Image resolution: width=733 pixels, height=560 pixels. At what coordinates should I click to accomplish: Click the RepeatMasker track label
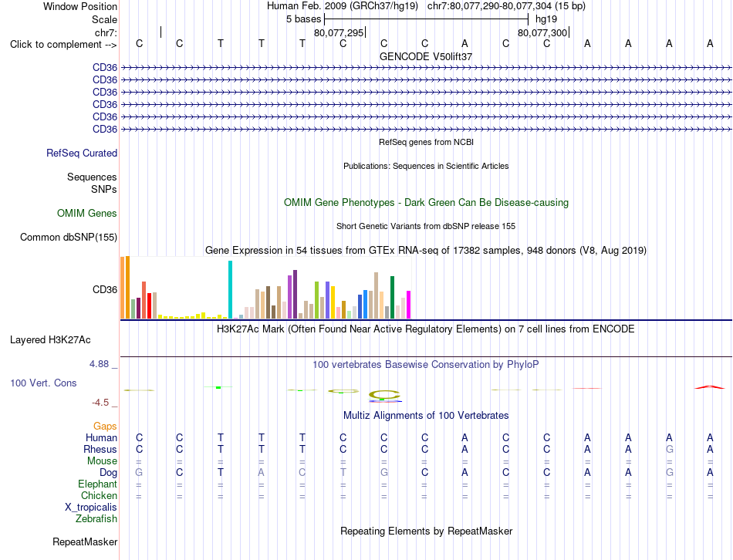85,541
